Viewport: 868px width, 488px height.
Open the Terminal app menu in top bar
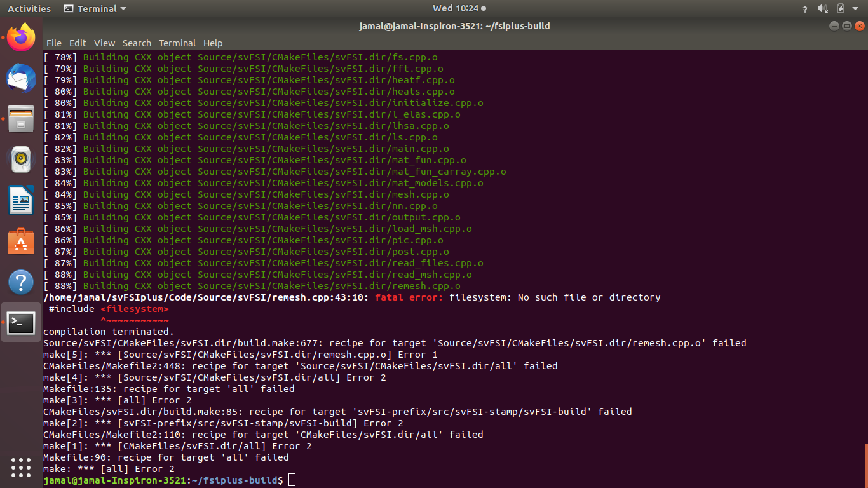95,9
